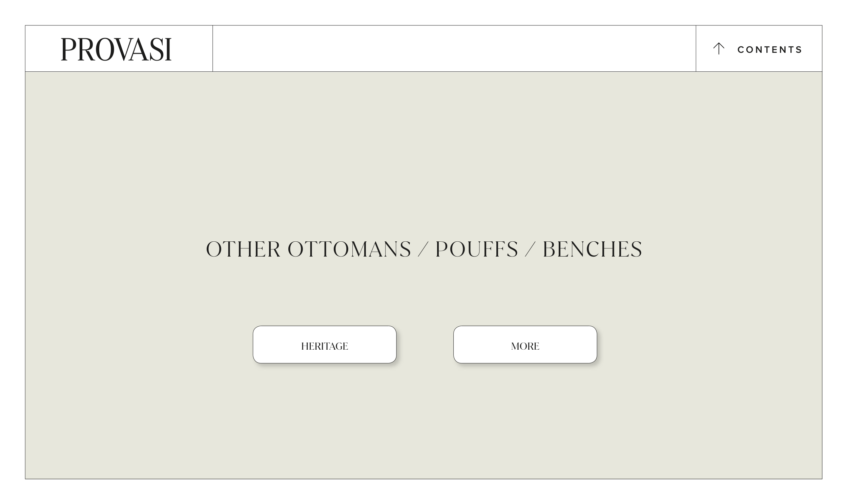
Task: Click the empty white header cell
Action: 454,48
